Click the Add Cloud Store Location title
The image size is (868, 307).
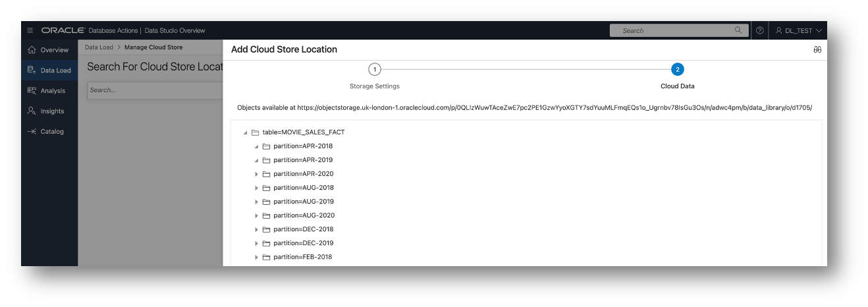pos(284,49)
